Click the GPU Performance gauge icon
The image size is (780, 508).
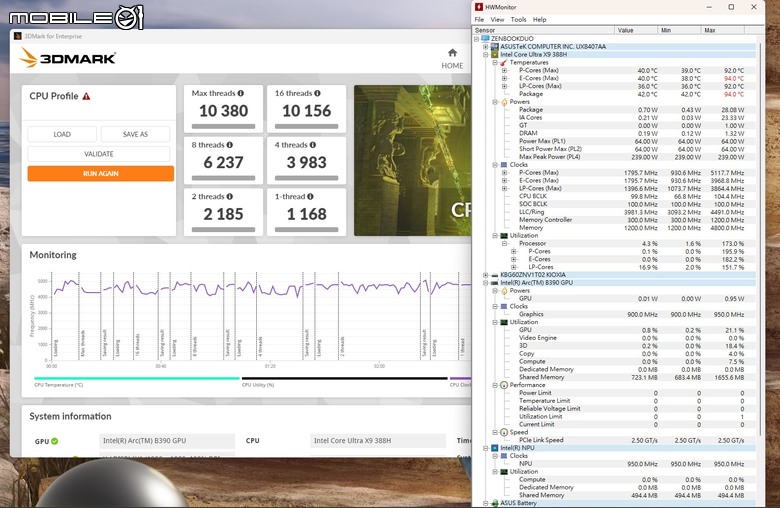503,385
